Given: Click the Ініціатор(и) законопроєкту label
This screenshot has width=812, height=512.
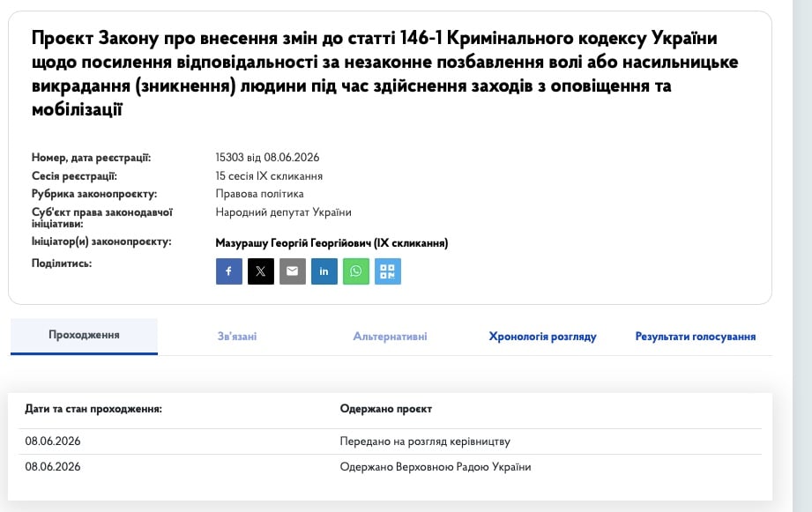Looking at the screenshot, I should coord(101,241).
